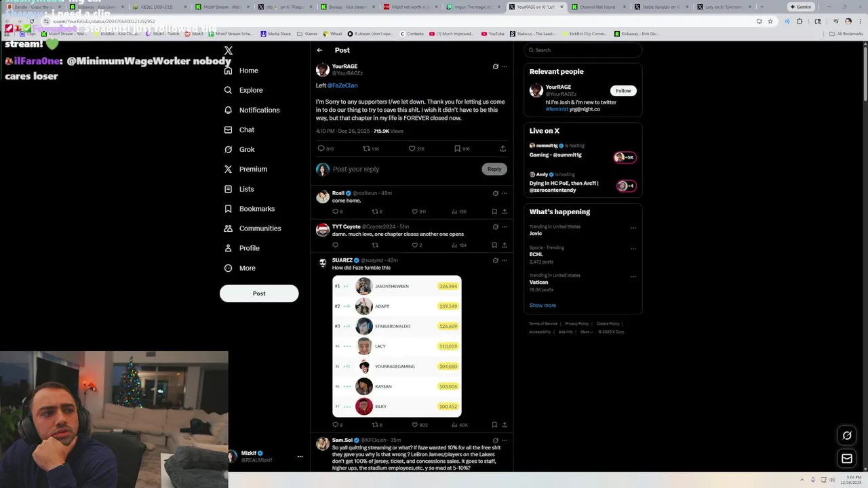Go back using the Post arrow
This screenshot has width=868, height=488.
coord(319,50)
